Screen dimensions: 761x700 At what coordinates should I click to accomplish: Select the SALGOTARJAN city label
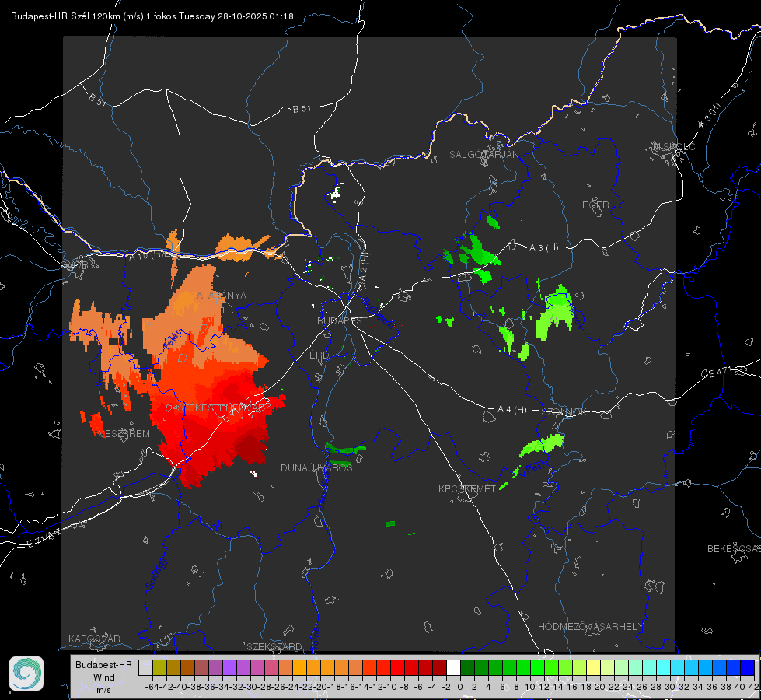pyautogui.click(x=483, y=155)
